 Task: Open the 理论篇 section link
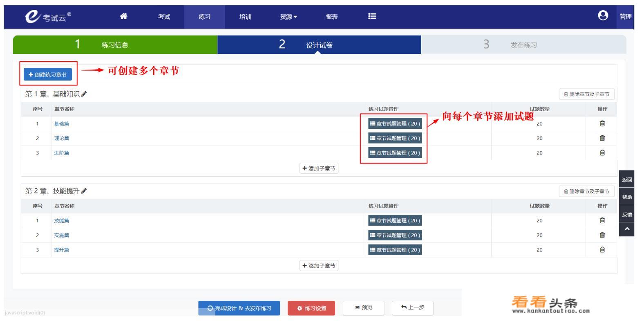[x=62, y=138]
